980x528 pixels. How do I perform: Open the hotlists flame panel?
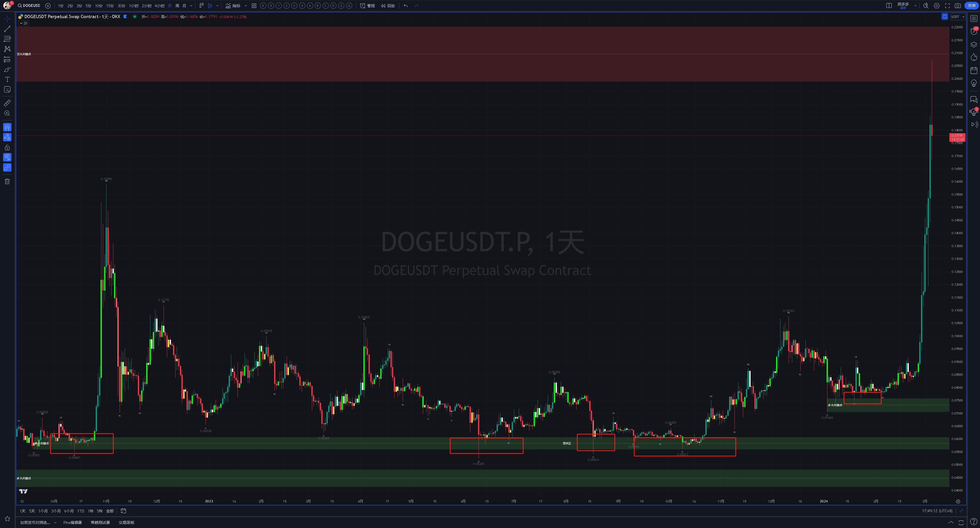[974, 57]
